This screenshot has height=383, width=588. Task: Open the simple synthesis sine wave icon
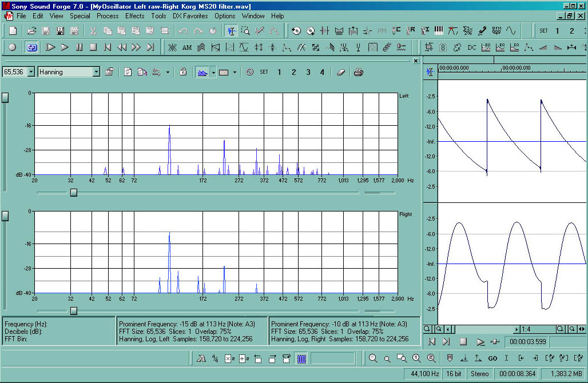pos(511,31)
